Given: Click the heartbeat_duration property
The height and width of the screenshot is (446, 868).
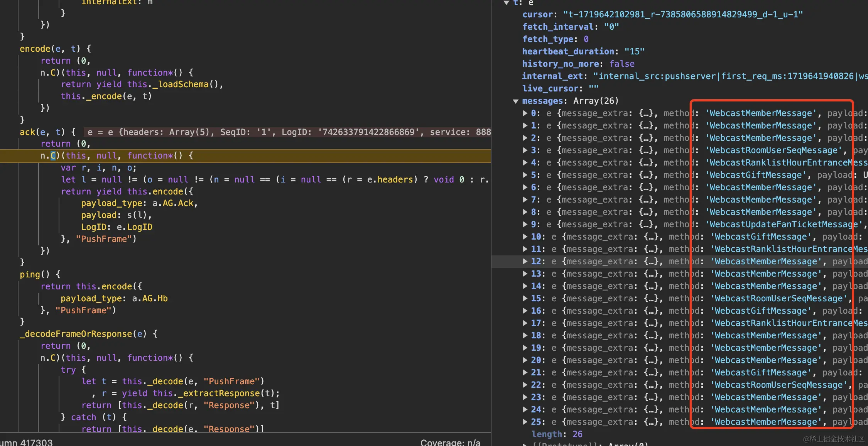Looking at the screenshot, I should 583,52.
